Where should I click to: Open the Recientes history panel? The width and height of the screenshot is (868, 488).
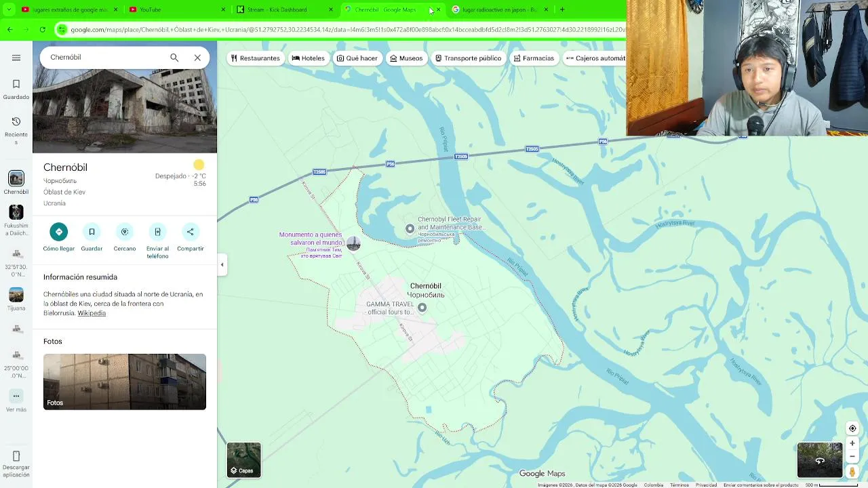click(16, 130)
